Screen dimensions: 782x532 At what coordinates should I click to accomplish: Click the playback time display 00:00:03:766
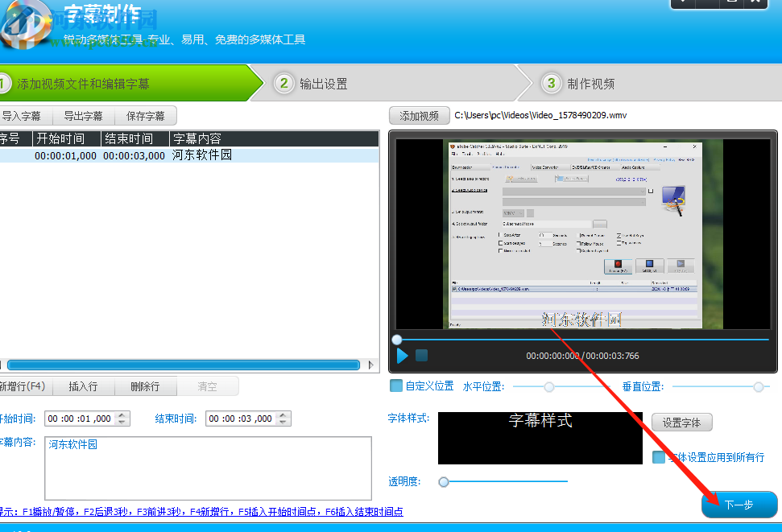pos(612,356)
